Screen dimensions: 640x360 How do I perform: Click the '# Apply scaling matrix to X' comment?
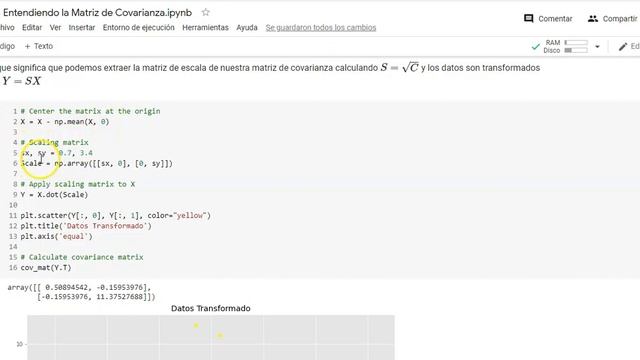78,184
